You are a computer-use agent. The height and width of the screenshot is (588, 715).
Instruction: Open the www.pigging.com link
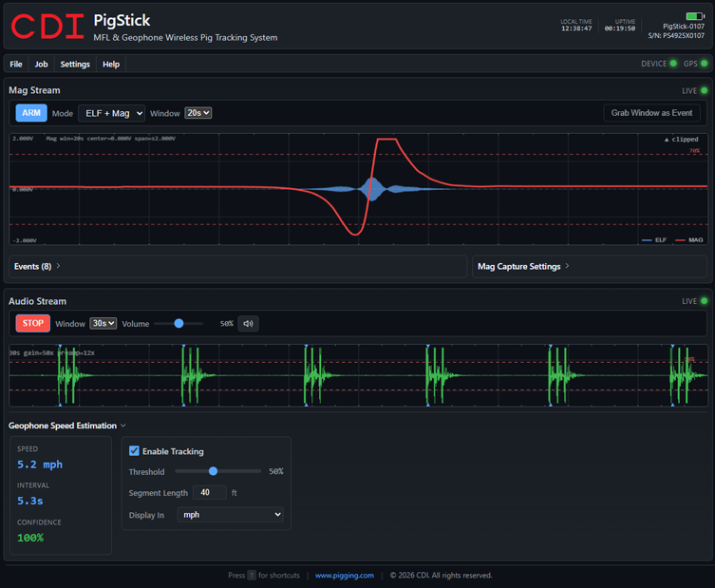[344, 576]
